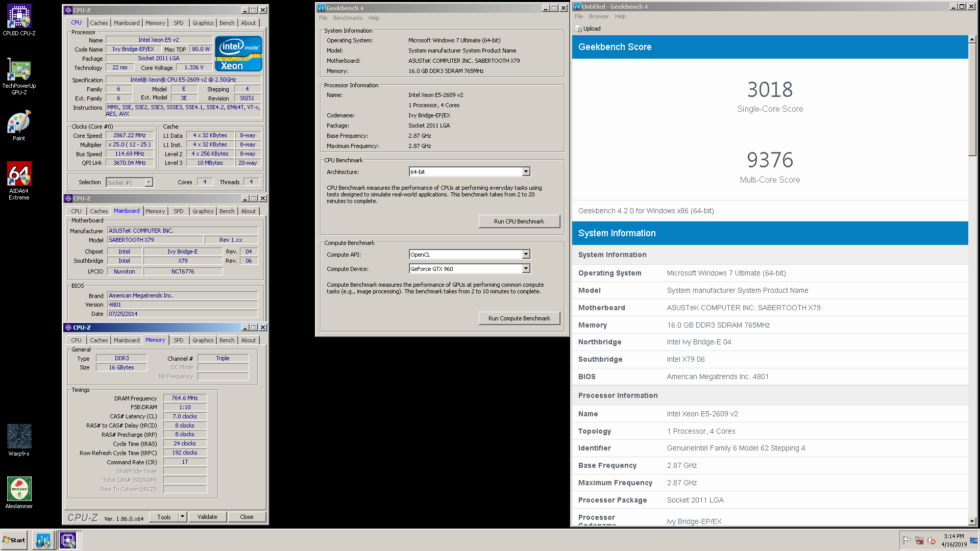
Task: Click the arrow beside the Tools button
Action: [182, 517]
